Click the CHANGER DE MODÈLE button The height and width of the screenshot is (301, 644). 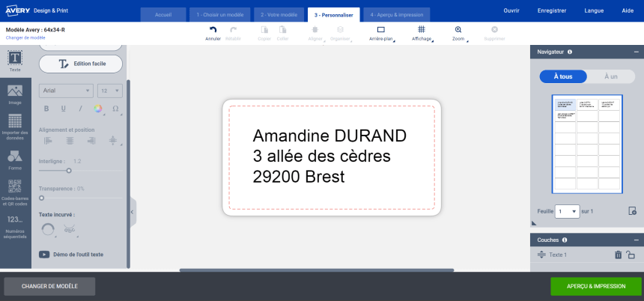pyautogui.click(x=49, y=286)
